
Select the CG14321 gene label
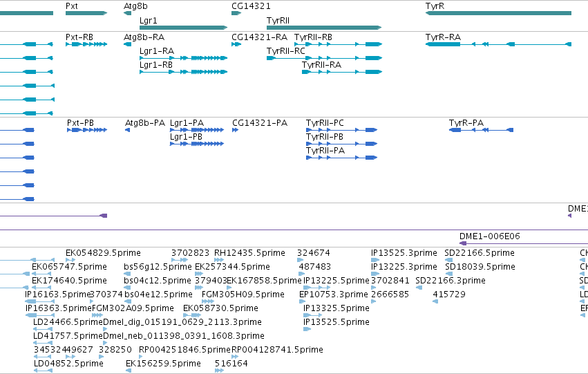pyautogui.click(x=251, y=6)
